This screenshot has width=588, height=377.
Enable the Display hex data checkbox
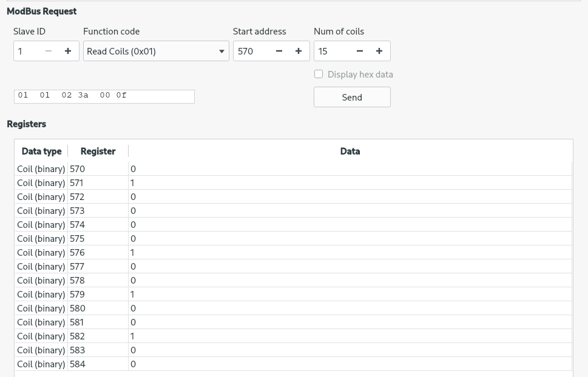[x=319, y=74]
